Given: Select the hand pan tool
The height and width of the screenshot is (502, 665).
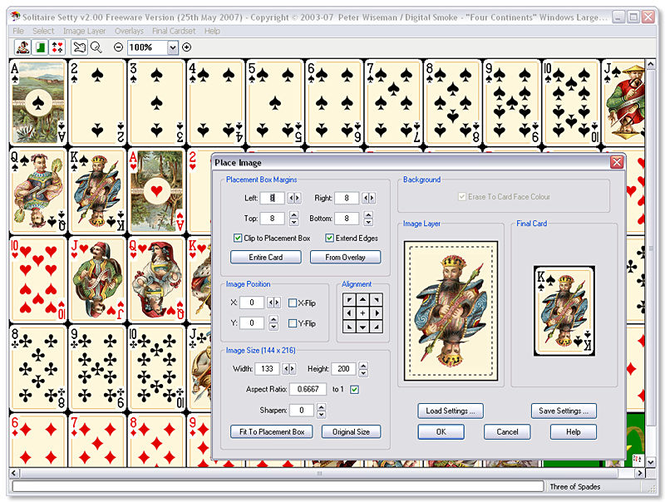Looking at the screenshot, I should click(x=80, y=47).
